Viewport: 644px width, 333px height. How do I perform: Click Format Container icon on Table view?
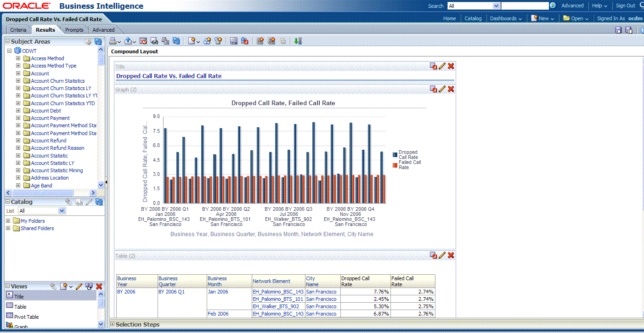click(433, 255)
